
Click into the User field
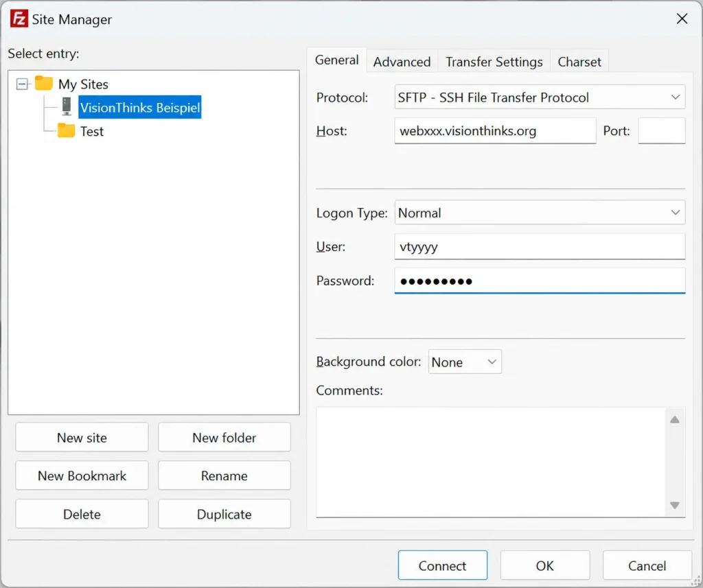540,246
